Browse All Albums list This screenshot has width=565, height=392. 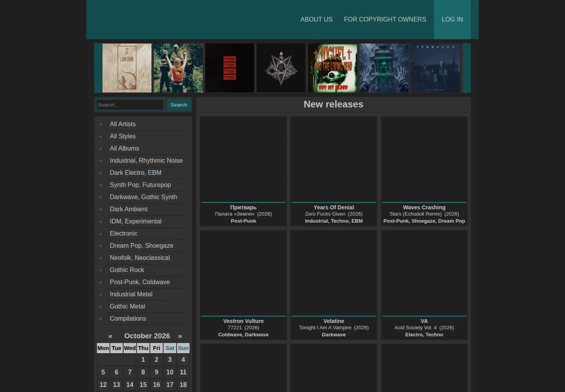(124, 148)
